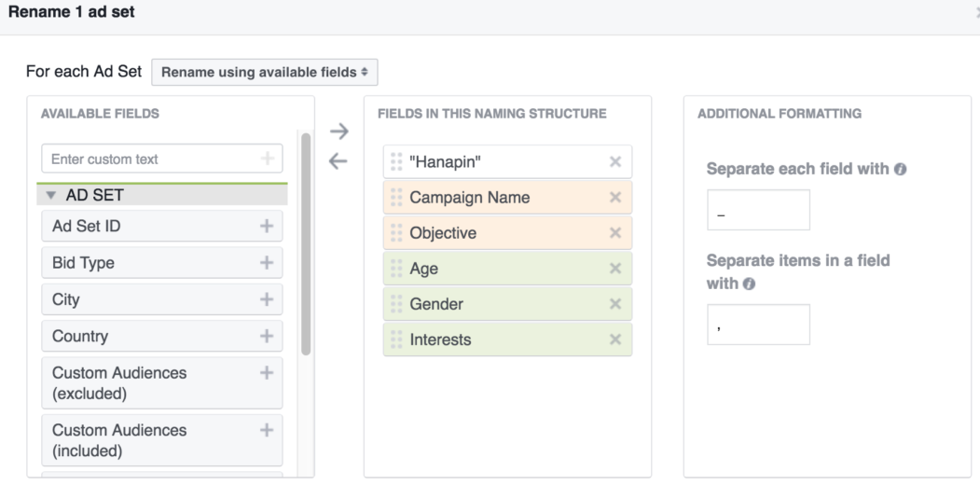Viewport: 980px width, 485px height.
Task: Select the Gender row in naming structure
Action: click(x=507, y=304)
